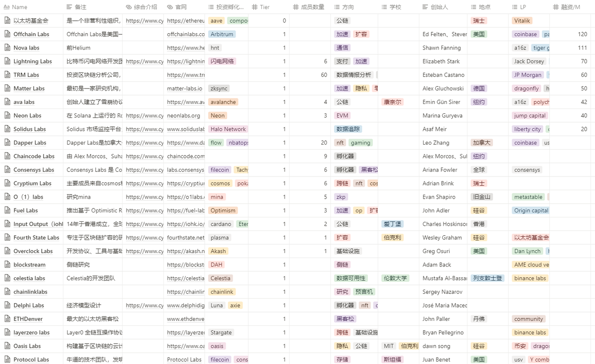Click the page icon of Solidus Labs row
595x364 pixels.
click(x=7, y=129)
